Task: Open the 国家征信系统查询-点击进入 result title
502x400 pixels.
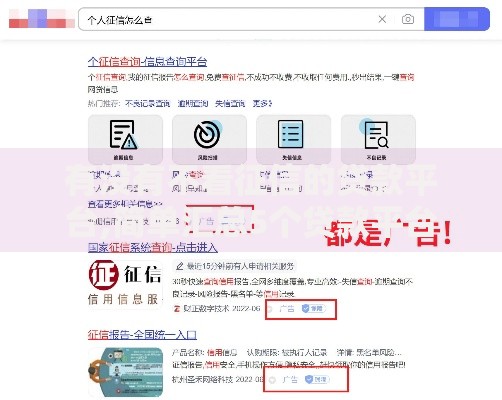Action: (153, 248)
